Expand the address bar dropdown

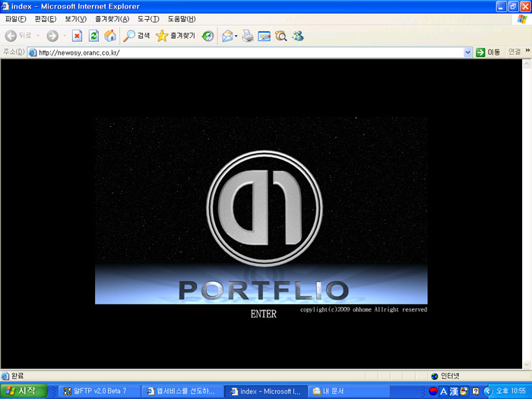click(x=468, y=52)
